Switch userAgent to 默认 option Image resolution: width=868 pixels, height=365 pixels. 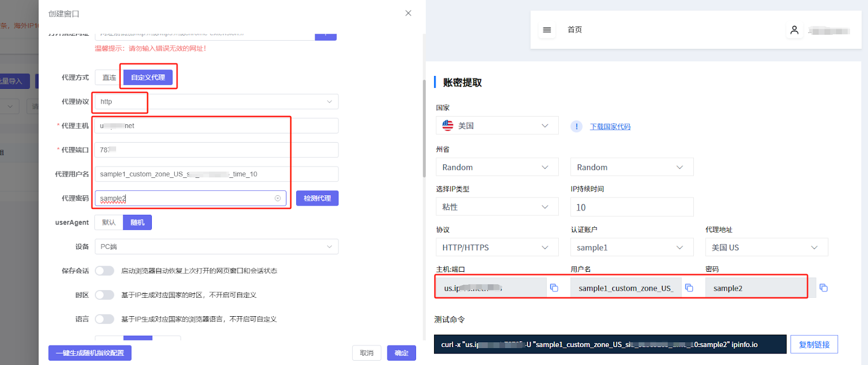point(109,222)
